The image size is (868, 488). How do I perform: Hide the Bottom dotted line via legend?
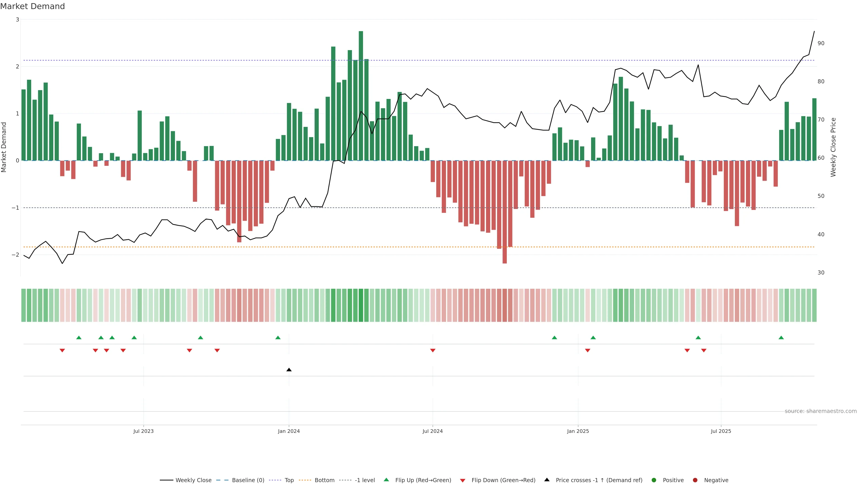pos(324,480)
